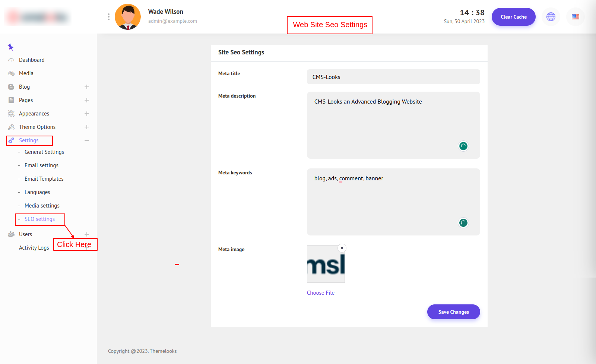
Task: Open the US flag language selector
Action: pyautogui.click(x=575, y=17)
